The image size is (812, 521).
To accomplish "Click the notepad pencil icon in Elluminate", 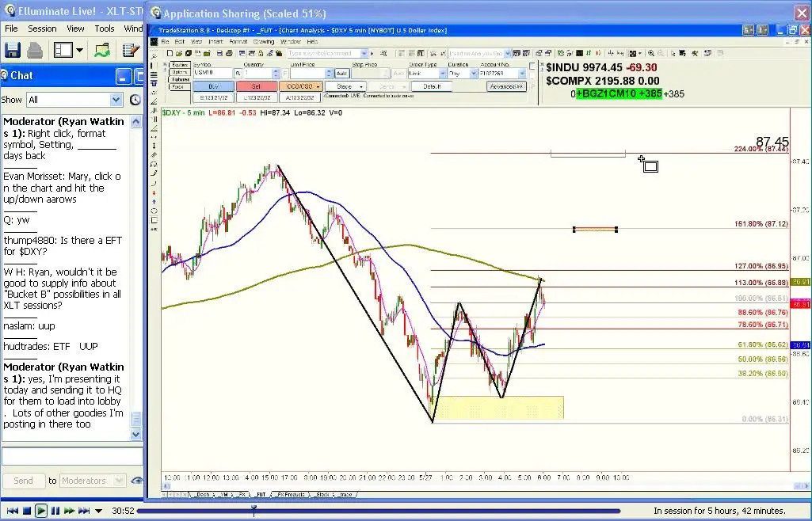I will (x=130, y=50).
